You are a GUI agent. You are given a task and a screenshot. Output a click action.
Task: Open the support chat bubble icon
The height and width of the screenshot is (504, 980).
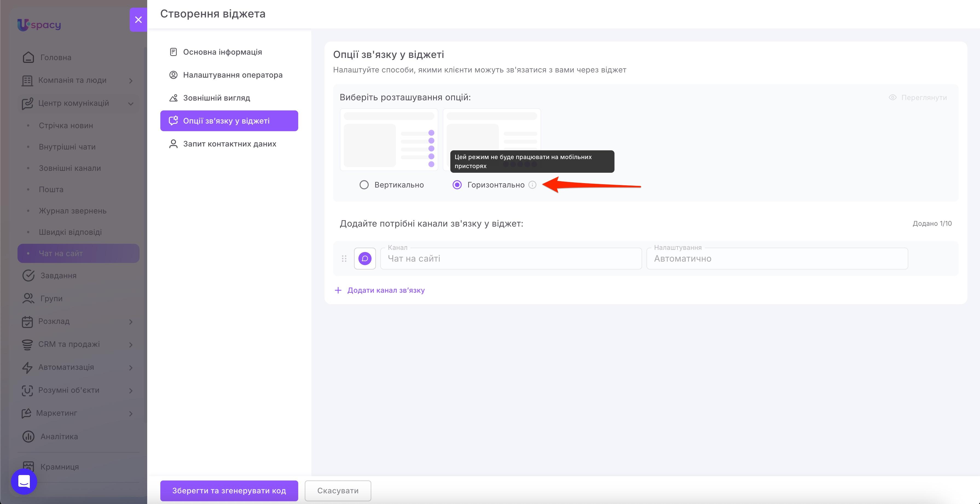tap(24, 481)
